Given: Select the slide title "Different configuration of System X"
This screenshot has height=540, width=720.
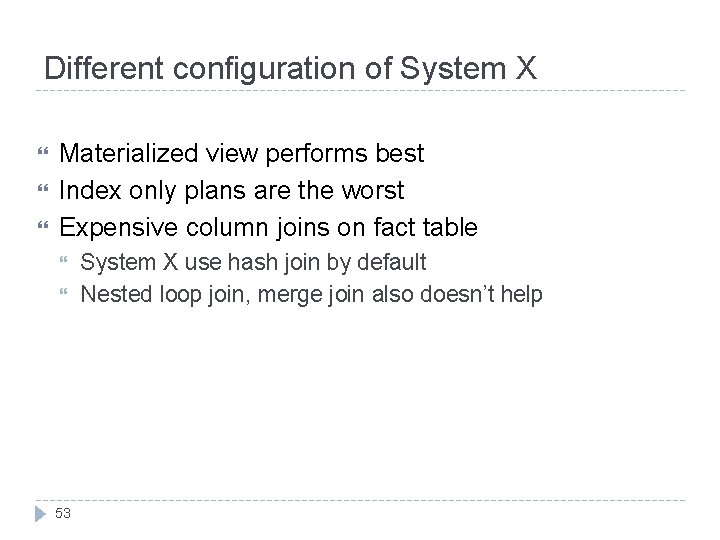Looking at the screenshot, I should (291, 69).
